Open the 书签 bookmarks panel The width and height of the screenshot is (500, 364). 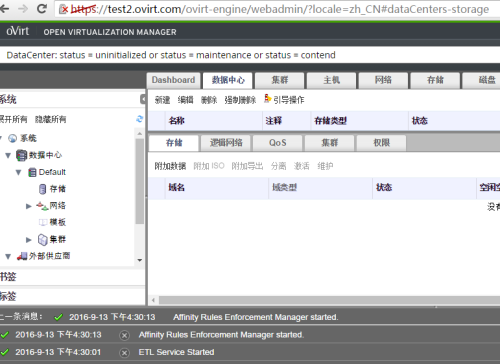tap(72, 277)
